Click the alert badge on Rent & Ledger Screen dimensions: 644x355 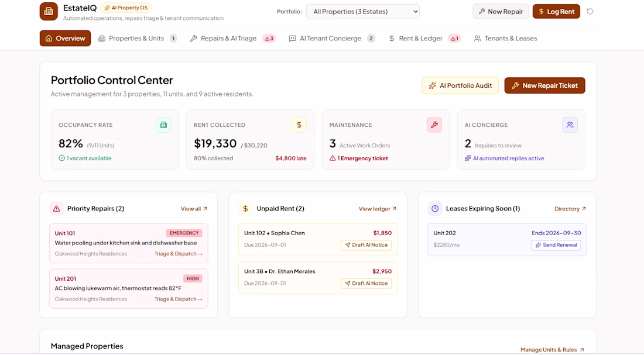click(454, 39)
